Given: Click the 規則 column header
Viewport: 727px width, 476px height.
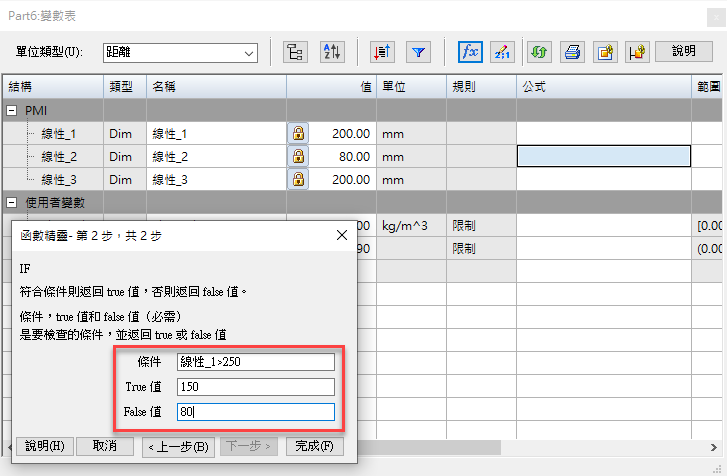Looking at the screenshot, I should point(481,87).
